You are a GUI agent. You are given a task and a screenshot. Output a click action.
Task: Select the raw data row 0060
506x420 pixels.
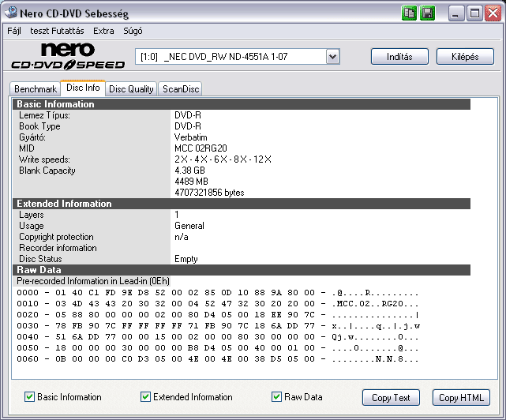218,359
